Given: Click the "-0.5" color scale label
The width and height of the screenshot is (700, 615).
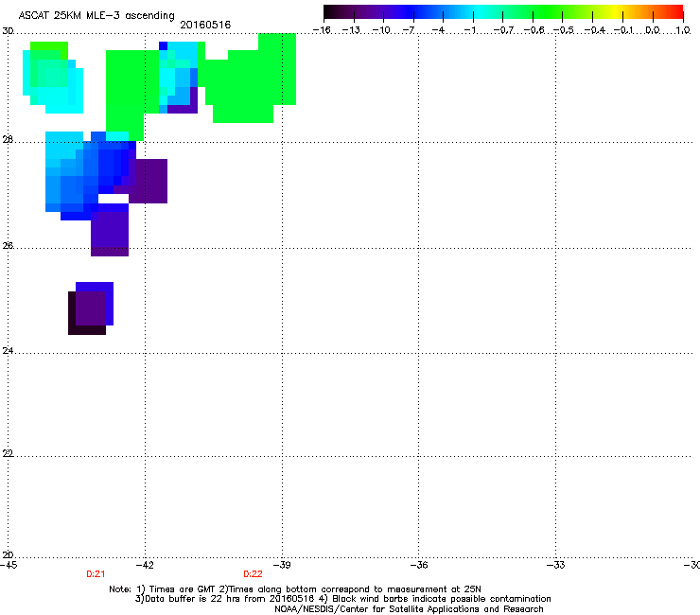Looking at the screenshot, I should pos(564,30).
